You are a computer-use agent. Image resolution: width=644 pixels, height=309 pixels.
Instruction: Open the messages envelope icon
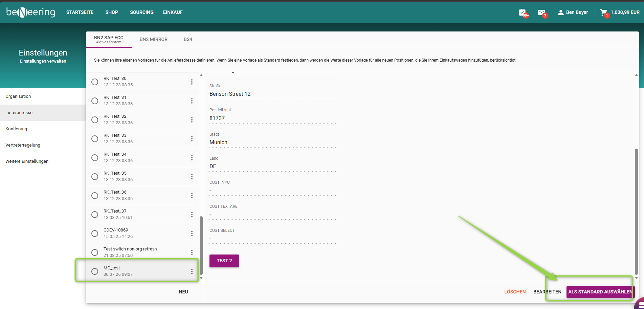click(541, 13)
